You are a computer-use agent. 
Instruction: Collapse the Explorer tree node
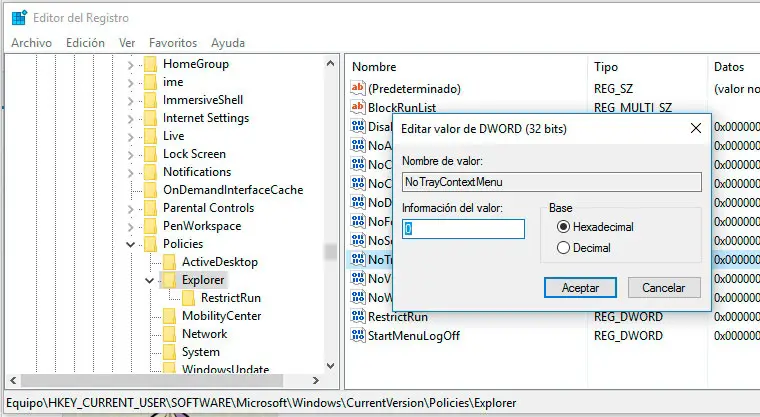(149, 280)
